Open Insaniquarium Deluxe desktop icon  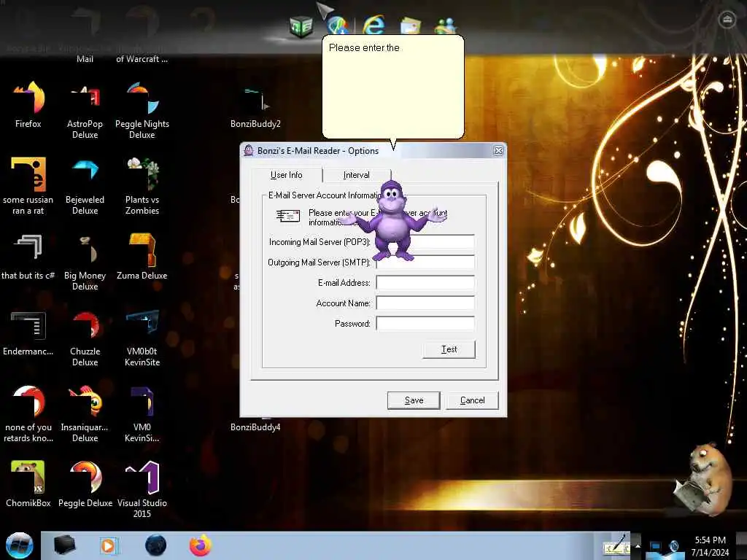click(x=85, y=413)
